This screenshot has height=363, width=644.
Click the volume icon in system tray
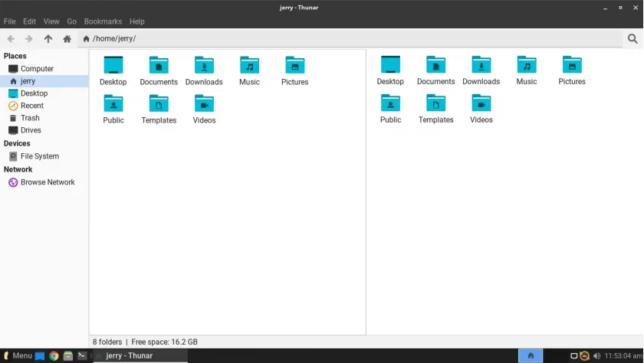pos(596,355)
